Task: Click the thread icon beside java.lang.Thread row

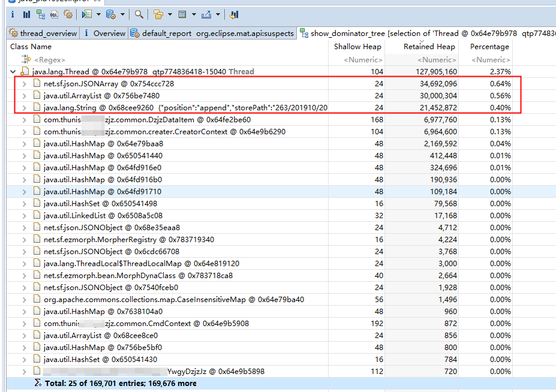Action: tap(25, 71)
